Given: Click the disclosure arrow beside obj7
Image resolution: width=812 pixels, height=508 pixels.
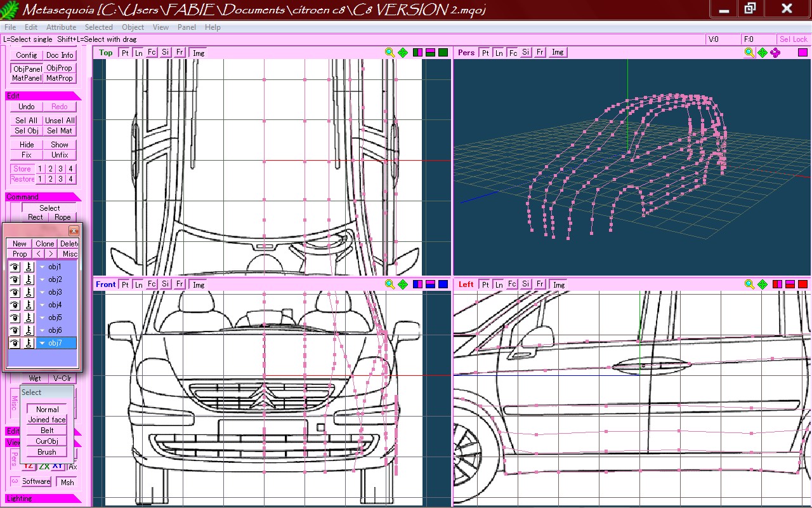Looking at the screenshot, I should coord(43,344).
